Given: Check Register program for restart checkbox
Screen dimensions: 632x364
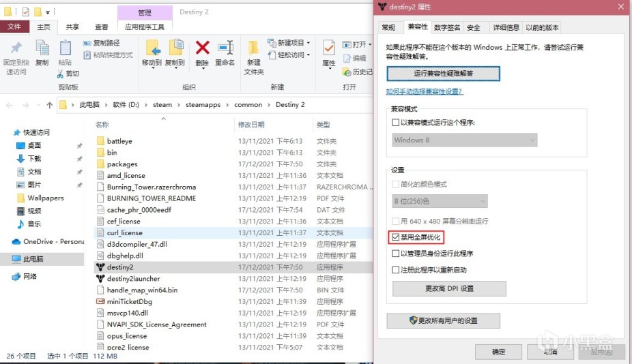Looking at the screenshot, I should pyautogui.click(x=396, y=270).
